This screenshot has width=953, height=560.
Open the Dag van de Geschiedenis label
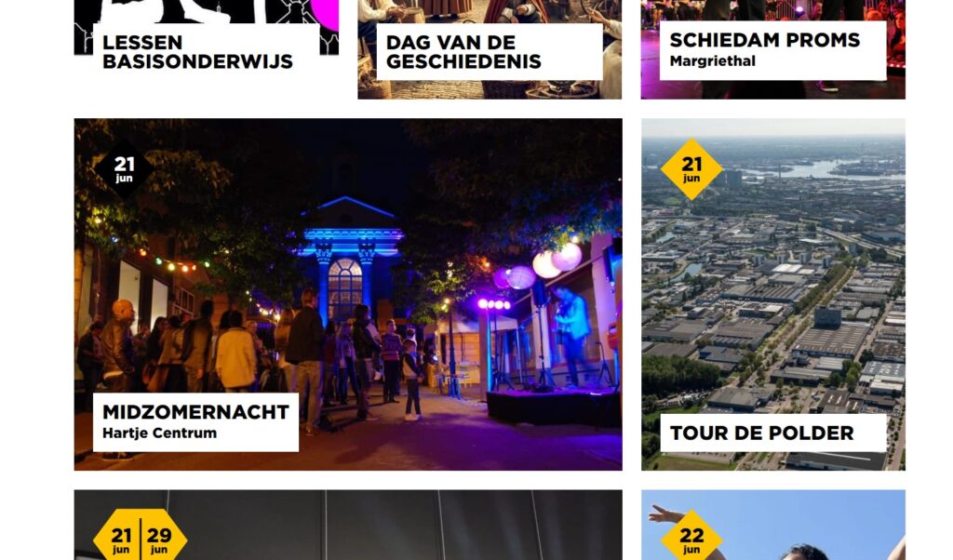pos(490,51)
